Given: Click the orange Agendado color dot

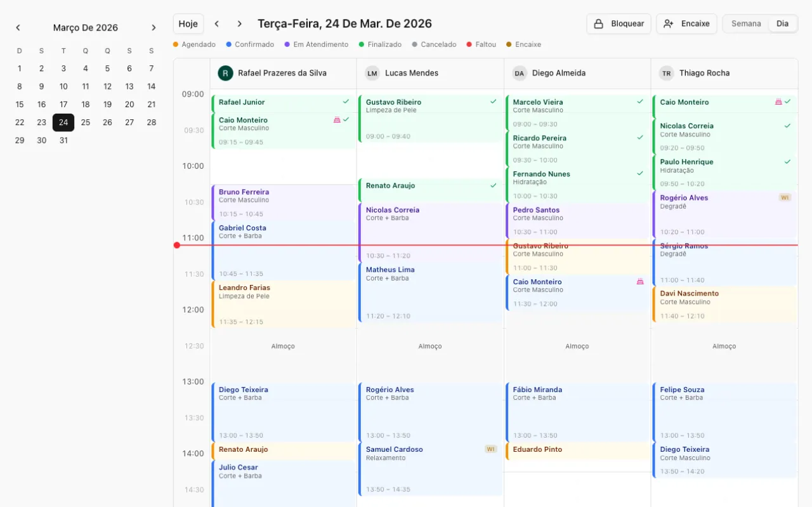Looking at the screenshot, I should pyautogui.click(x=176, y=44).
